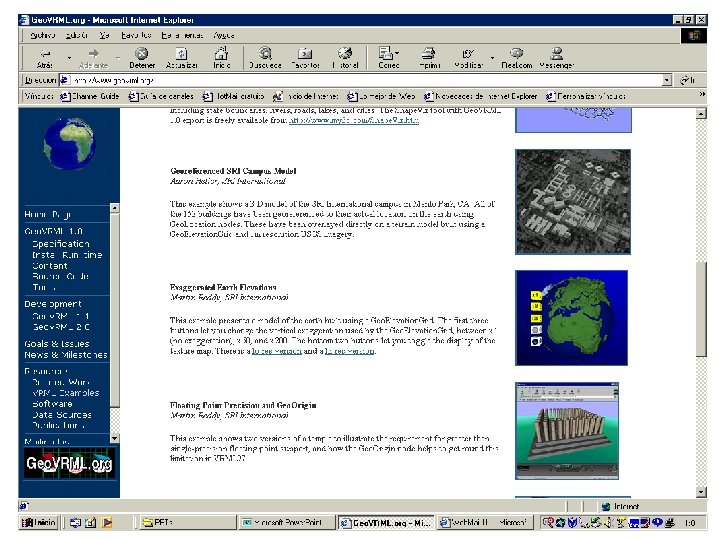This screenshot has width=720, height=540.
Task: Refresh the page with Actualizar
Action: point(181,57)
